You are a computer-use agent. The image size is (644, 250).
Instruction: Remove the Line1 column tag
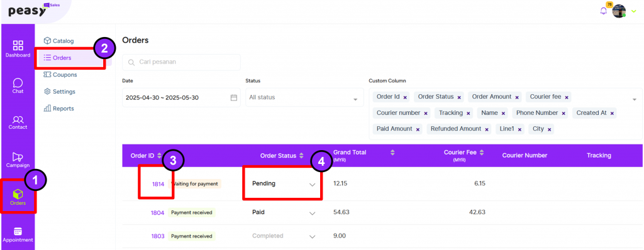pyautogui.click(x=519, y=129)
